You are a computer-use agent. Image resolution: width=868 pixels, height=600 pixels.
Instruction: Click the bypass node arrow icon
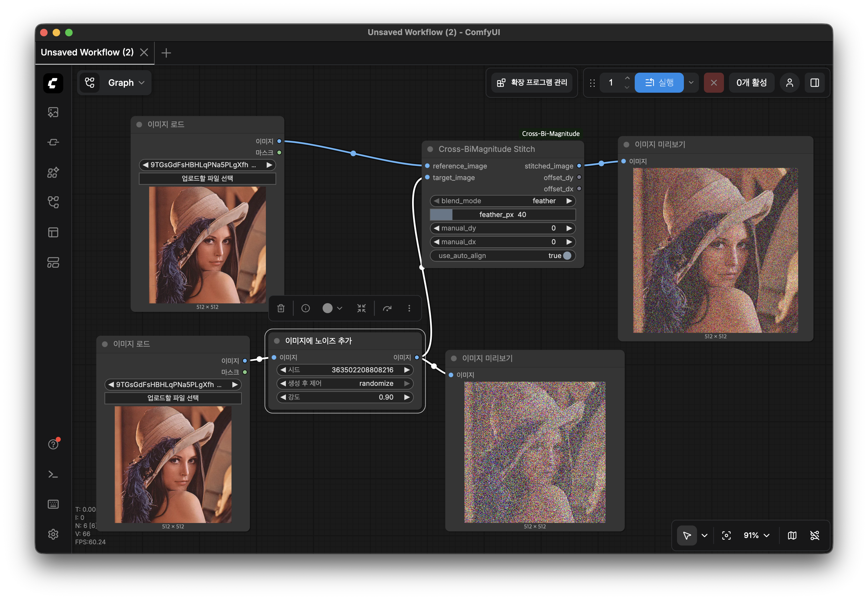click(x=387, y=308)
